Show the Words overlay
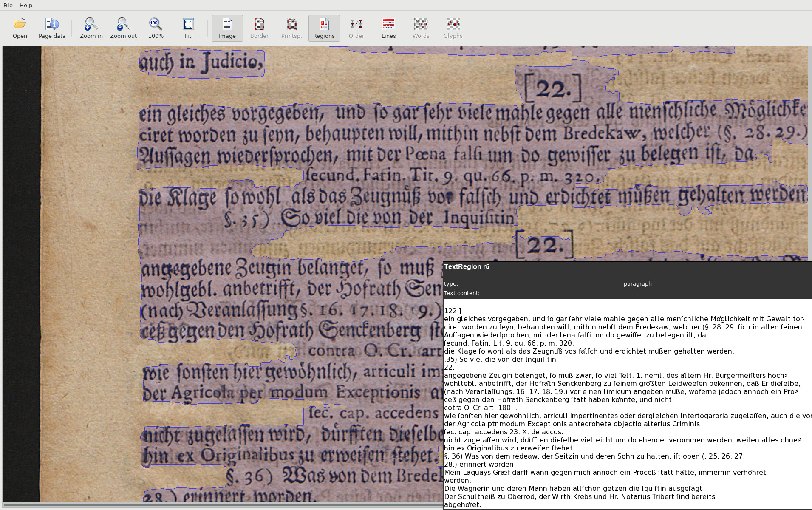Screen dimensions: 812x510 pyautogui.click(x=421, y=28)
